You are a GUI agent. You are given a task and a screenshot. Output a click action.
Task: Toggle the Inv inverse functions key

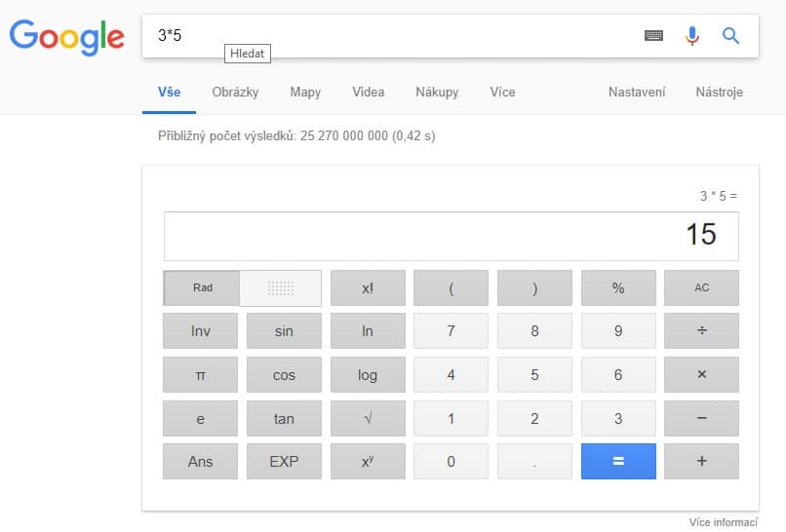click(200, 331)
